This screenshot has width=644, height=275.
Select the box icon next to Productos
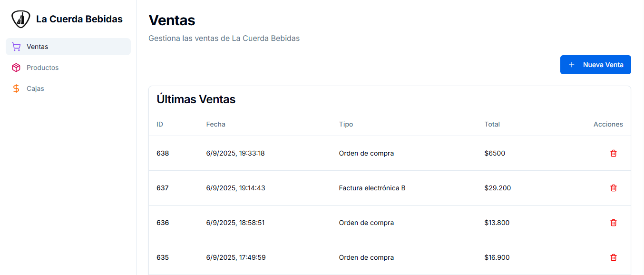click(16, 67)
